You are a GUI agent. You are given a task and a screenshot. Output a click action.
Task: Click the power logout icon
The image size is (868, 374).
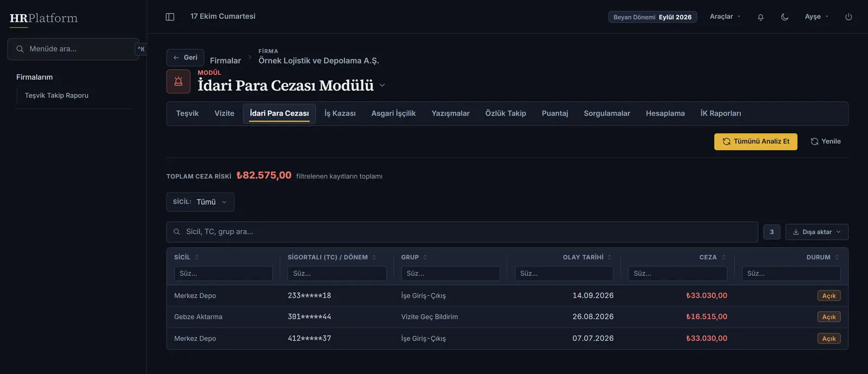point(848,17)
